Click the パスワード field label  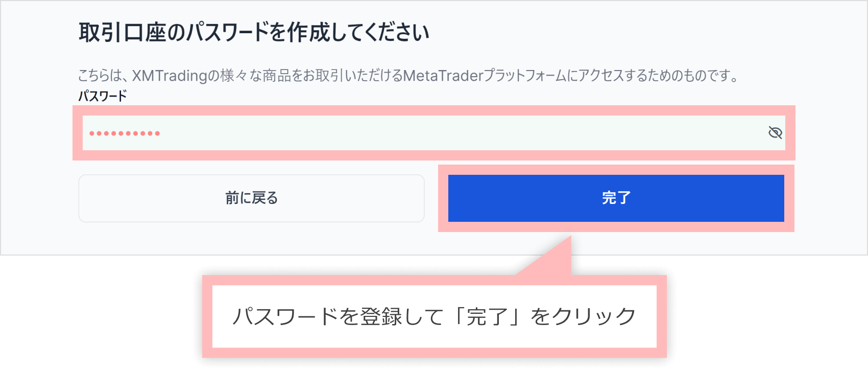coord(102,96)
